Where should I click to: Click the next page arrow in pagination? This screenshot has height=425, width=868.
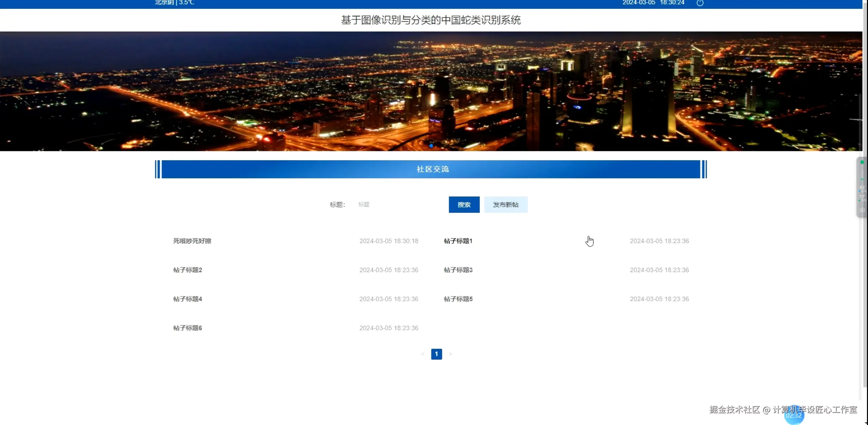click(450, 354)
